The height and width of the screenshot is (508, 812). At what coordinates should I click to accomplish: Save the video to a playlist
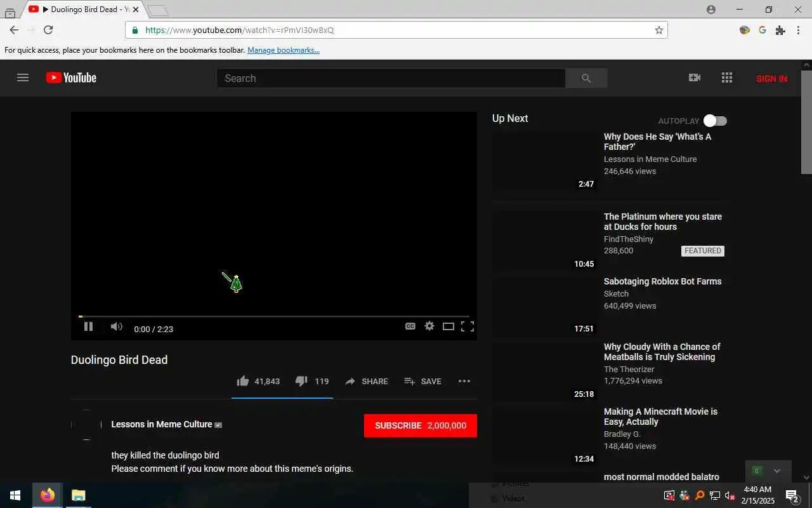(422, 381)
